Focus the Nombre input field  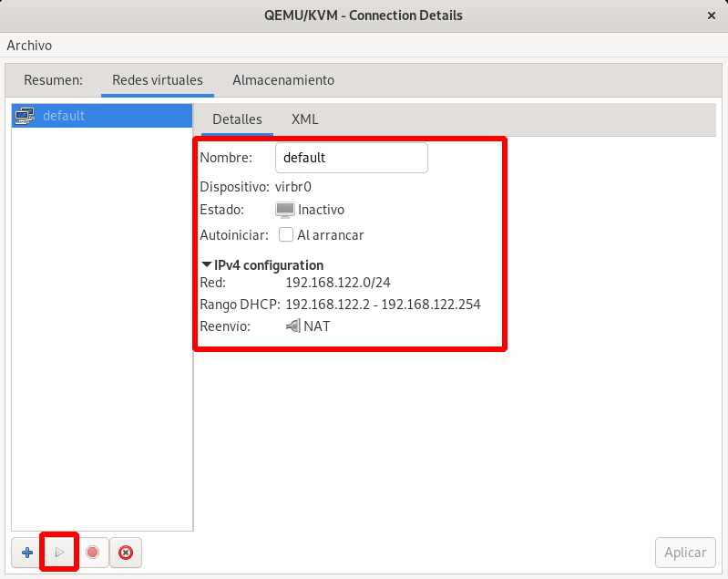point(352,158)
